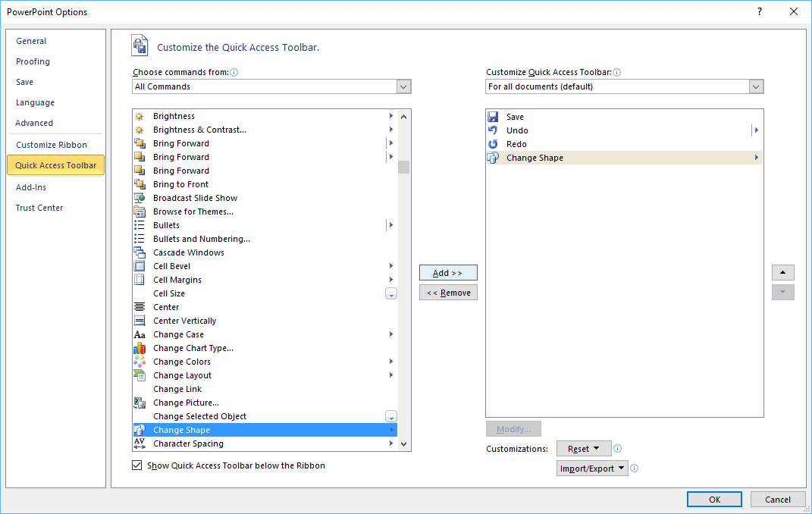
Task: Click the Save icon in toolbar list
Action: [x=493, y=117]
